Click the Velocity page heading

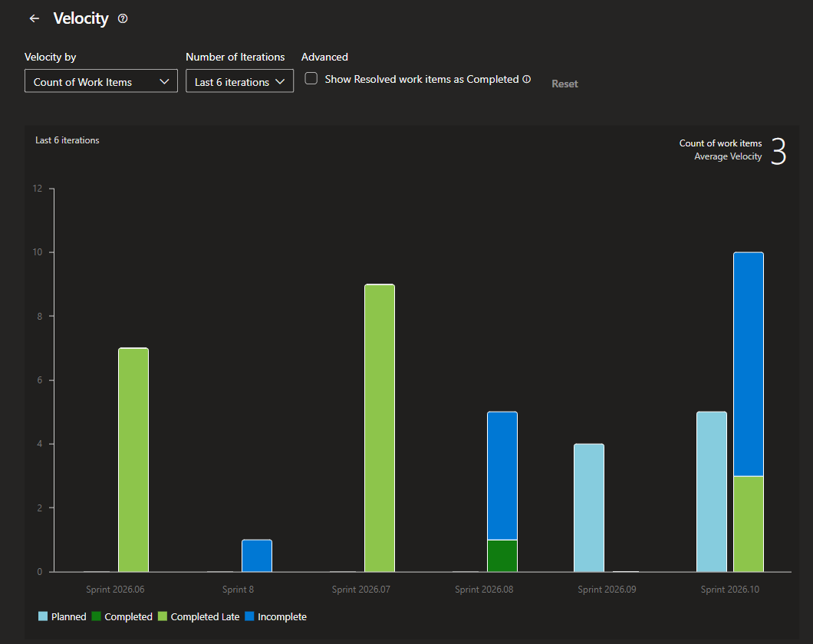(x=81, y=18)
